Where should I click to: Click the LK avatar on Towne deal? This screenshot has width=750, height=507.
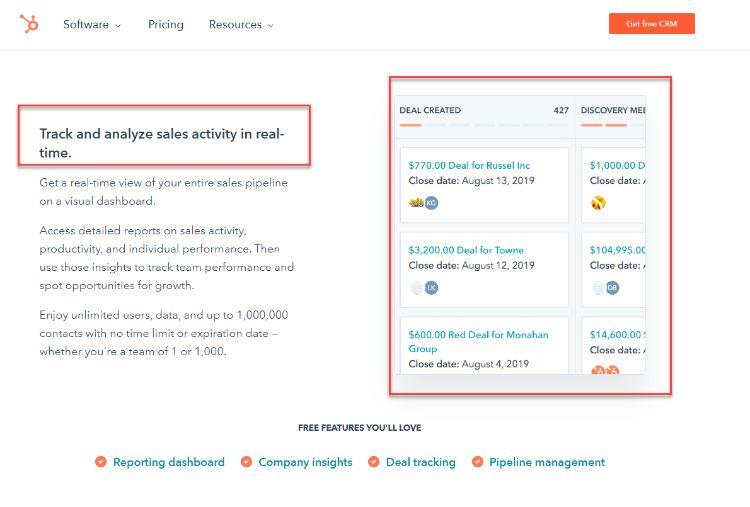coord(431,287)
